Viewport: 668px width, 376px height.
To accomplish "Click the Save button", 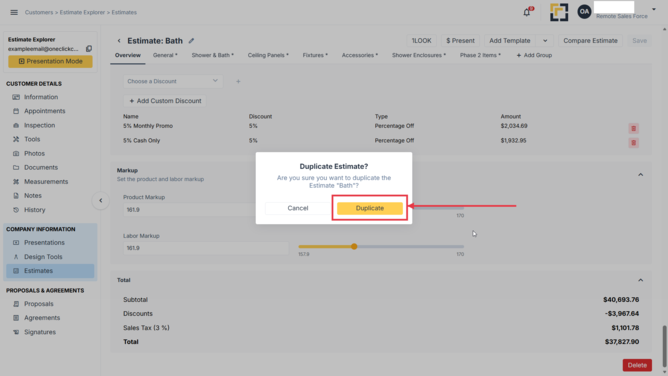I will pyautogui.click(x=639, y=41).
